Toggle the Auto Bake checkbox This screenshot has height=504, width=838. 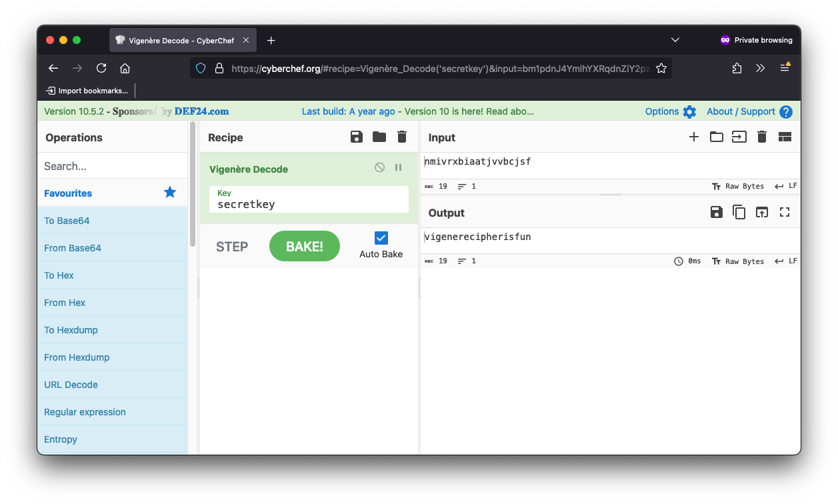[x=381, y=238]
